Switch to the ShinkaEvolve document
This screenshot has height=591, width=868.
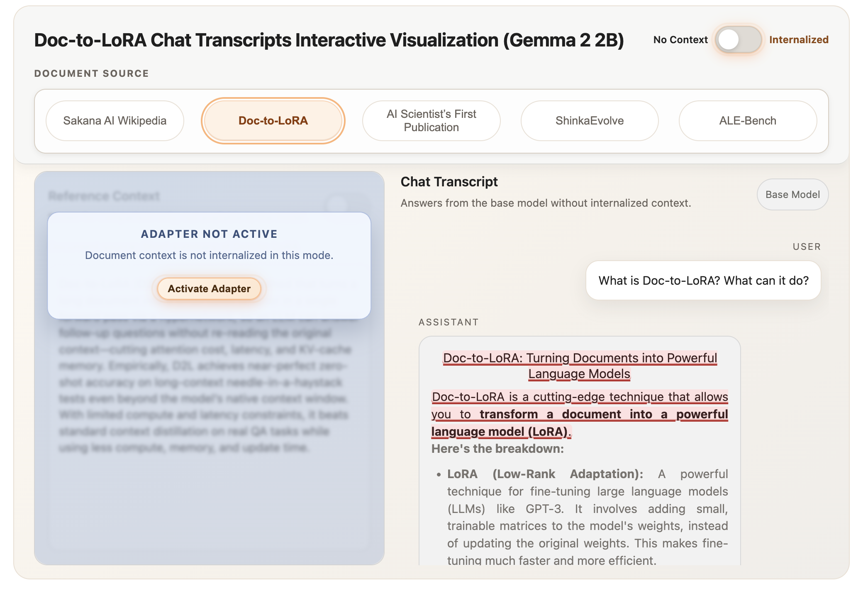(x=589, y=120)
